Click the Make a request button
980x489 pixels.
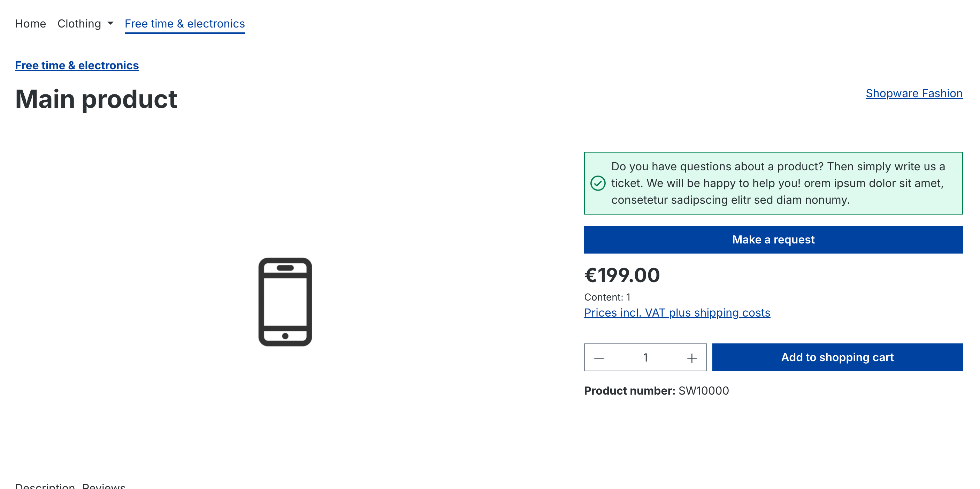[773, 240]
